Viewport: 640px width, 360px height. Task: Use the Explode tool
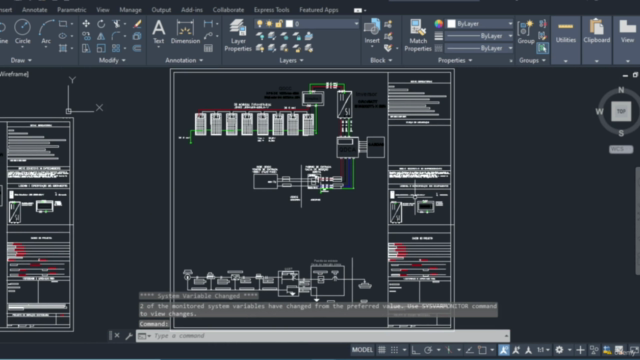[137, 36]
